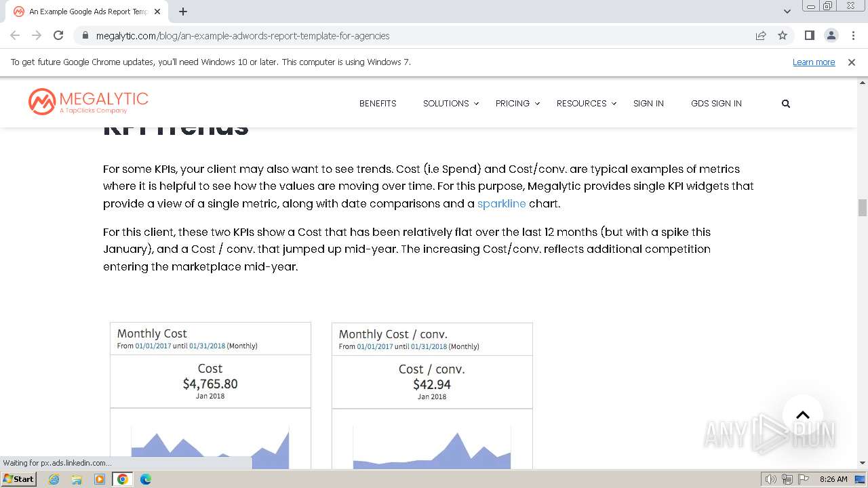This screenshot has width=868, height=488.
Task: Click the $4,765.80 cost value
Action: 210,384
